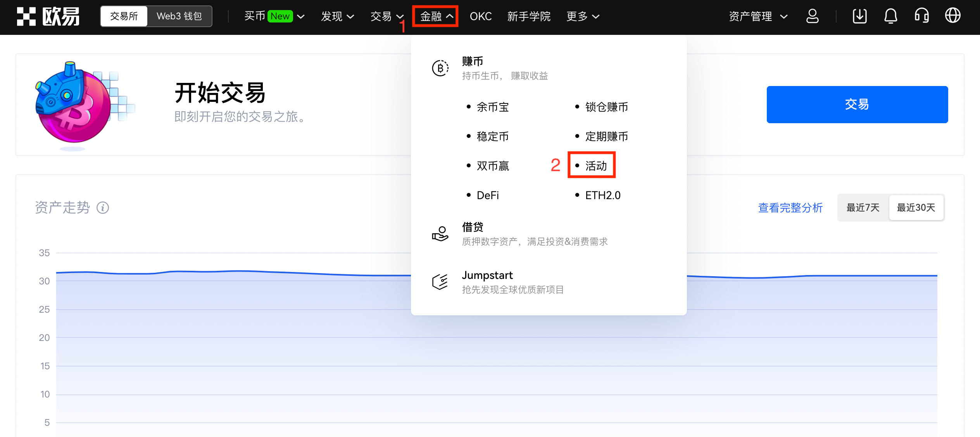
Task: Collapse the 金融 dropdown menu
Action: coord(436,16)
